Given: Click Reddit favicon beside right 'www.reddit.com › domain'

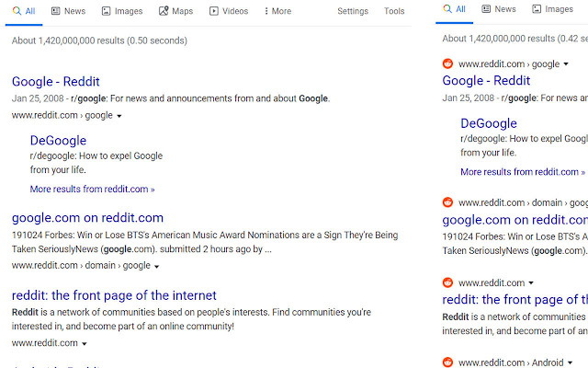Looking at the screenshot, I should pyautogui.click(x=447, y=202).
